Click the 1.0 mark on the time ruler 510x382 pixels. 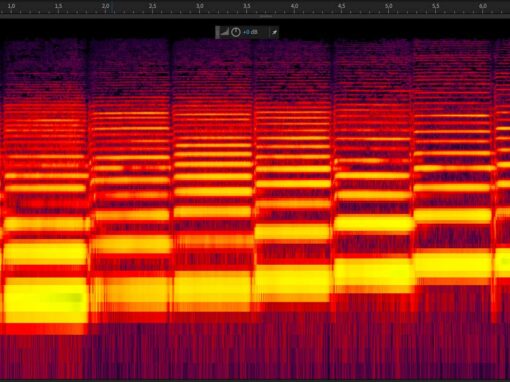(x=11, y=6)
